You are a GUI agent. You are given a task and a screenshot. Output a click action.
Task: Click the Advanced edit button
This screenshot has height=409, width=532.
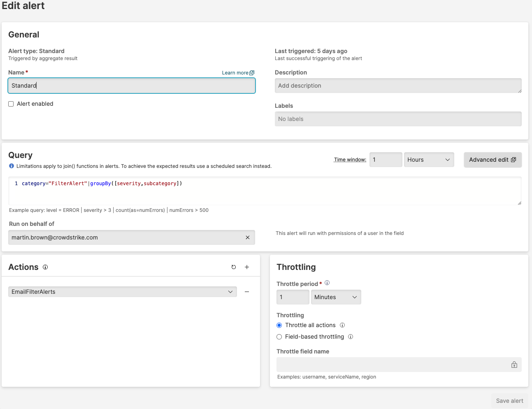[x=493, y=160]
